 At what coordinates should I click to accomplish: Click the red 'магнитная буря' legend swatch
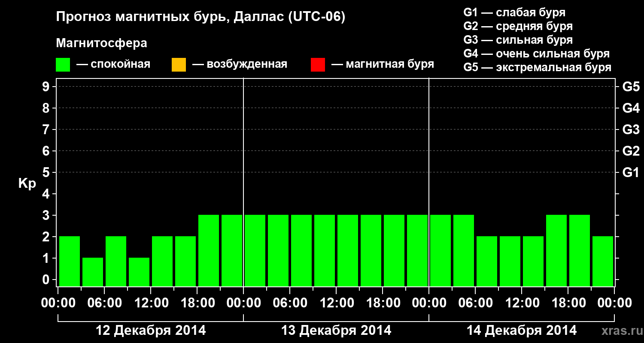tap(318, 65)
